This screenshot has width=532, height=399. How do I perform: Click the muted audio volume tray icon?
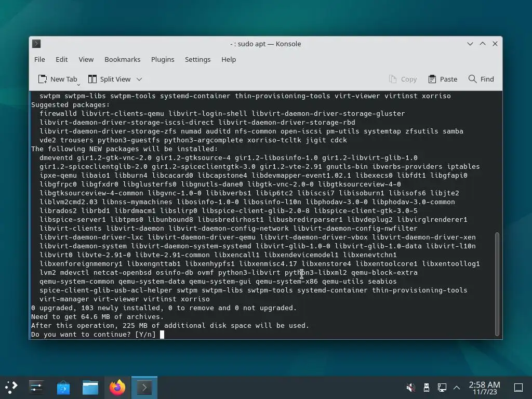[410, 387]
